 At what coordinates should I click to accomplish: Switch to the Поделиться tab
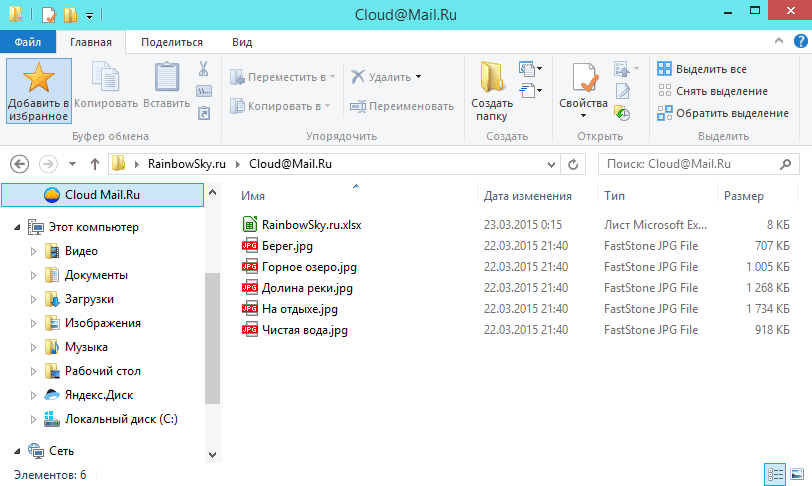pos(172,42)
